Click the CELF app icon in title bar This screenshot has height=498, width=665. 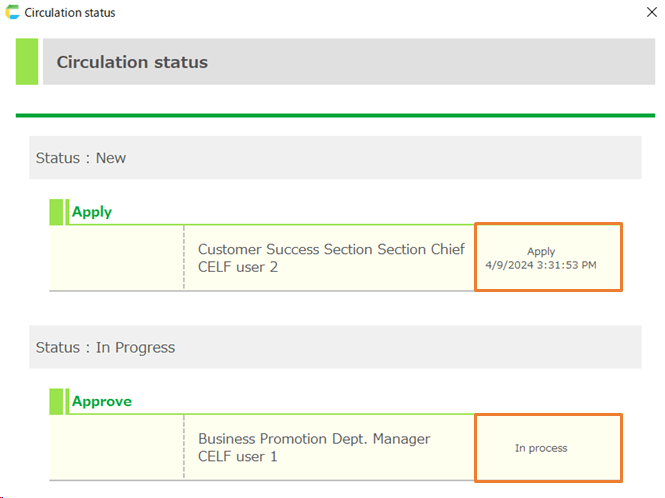point(12,13)
